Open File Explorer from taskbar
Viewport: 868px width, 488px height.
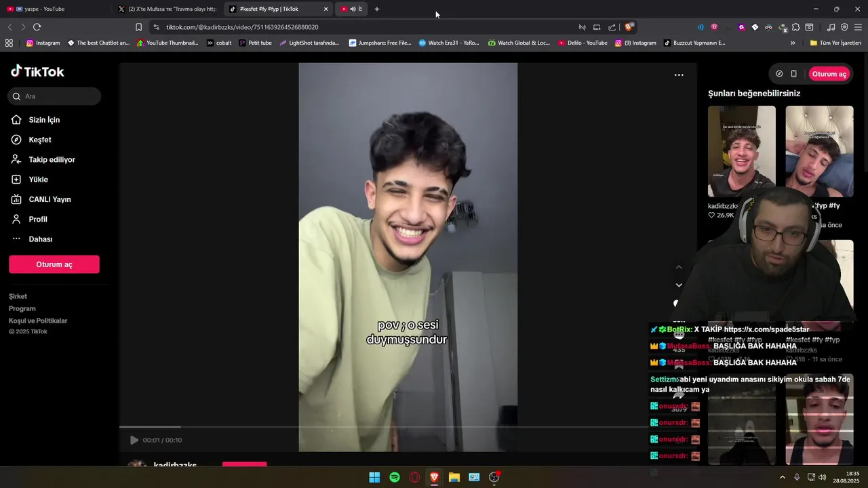(454, 477)
